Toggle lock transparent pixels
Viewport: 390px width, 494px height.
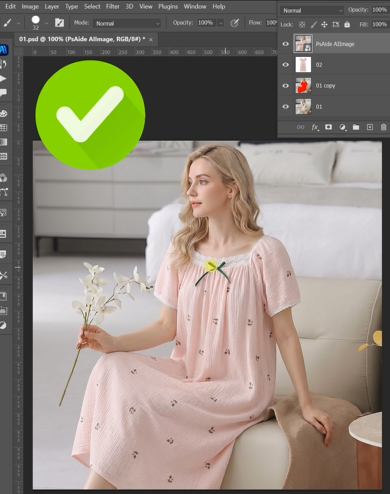[302, 25]
